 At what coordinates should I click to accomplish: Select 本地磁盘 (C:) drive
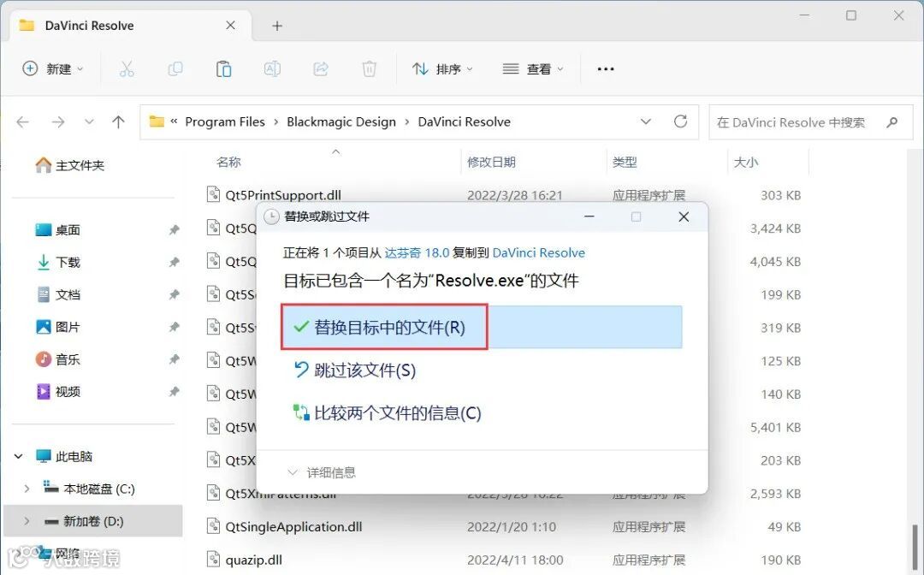(x=89, y=489)
